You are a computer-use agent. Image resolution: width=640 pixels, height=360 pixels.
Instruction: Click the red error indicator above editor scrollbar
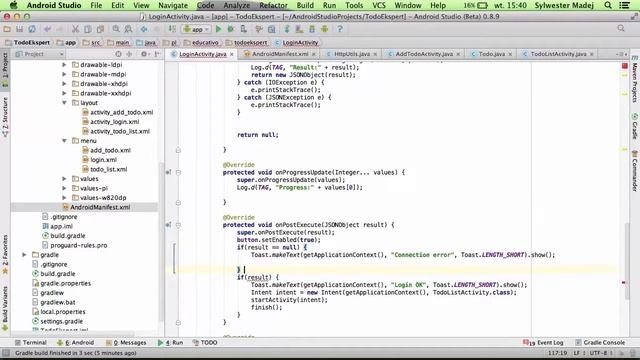(624, 66)
